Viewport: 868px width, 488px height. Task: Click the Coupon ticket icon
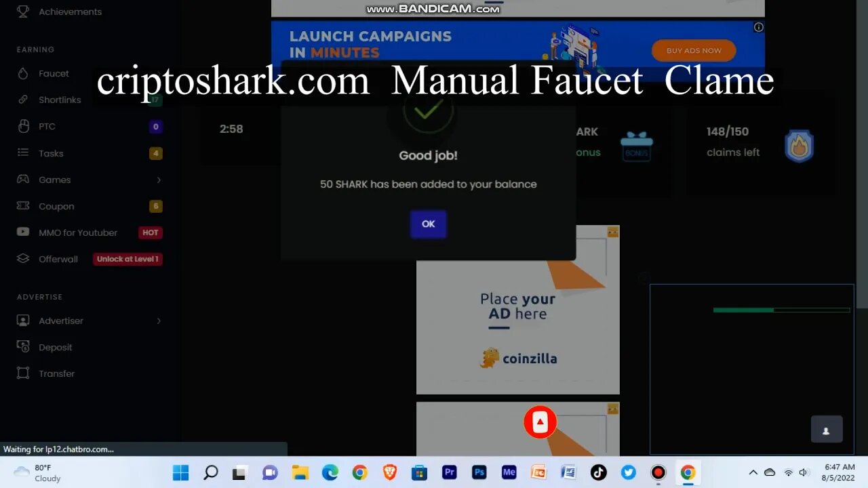tap(23, 206)
